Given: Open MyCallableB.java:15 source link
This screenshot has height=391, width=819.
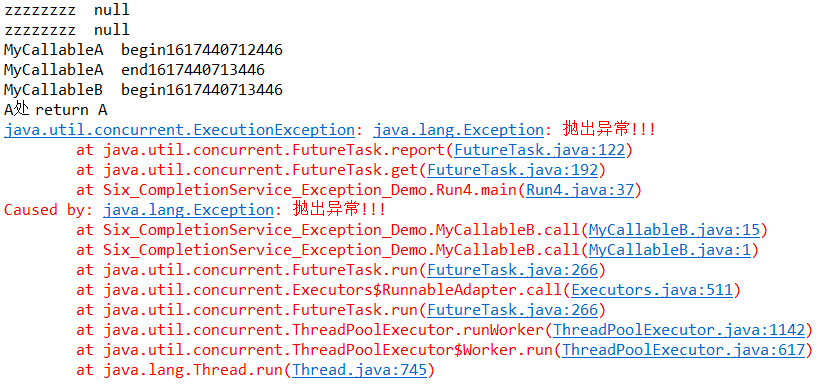Looking at the screenshot, I should pos(674,230).
